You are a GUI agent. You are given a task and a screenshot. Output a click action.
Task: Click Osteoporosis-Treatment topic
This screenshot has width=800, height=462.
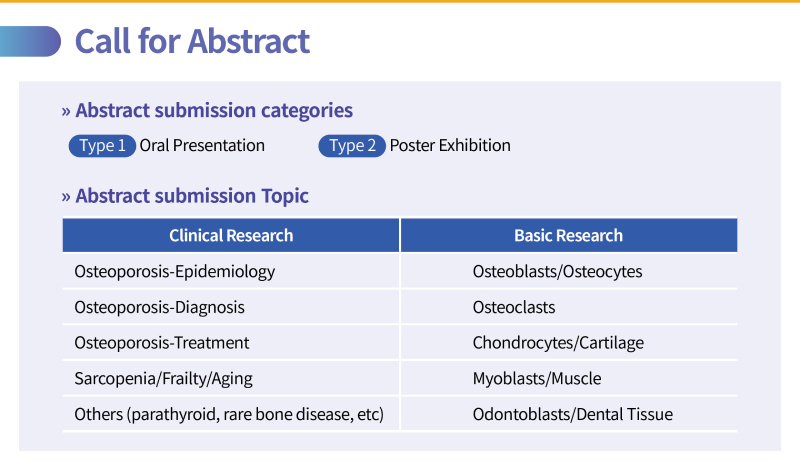(162, 343)
